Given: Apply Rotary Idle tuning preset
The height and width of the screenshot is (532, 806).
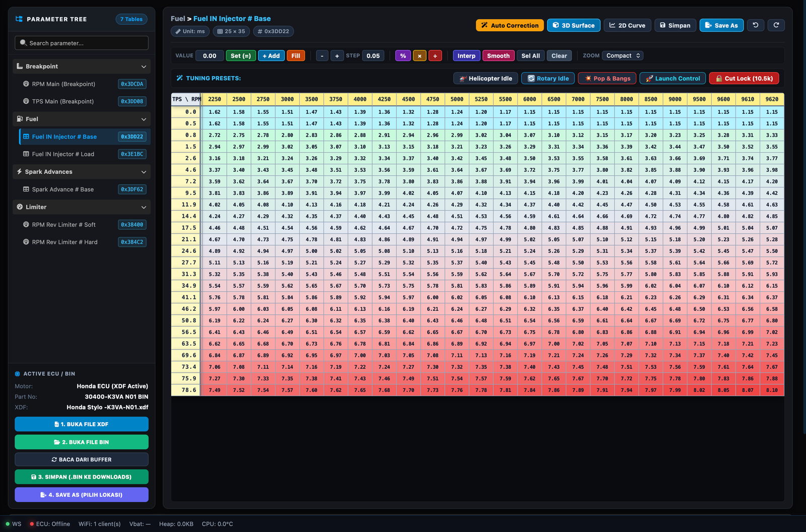Looking at the screenshot, I should coord(548,79).
